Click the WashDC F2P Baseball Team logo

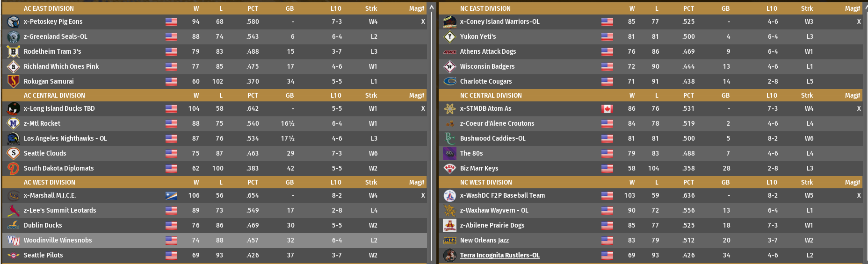coord(449,196)
